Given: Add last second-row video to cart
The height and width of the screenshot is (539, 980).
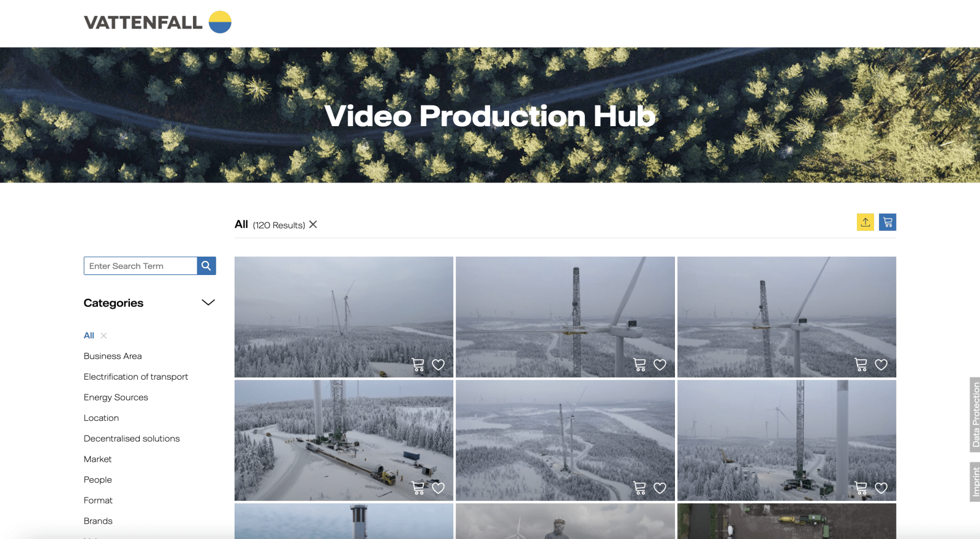Looking at the screenshot, I should click(861, 488).
